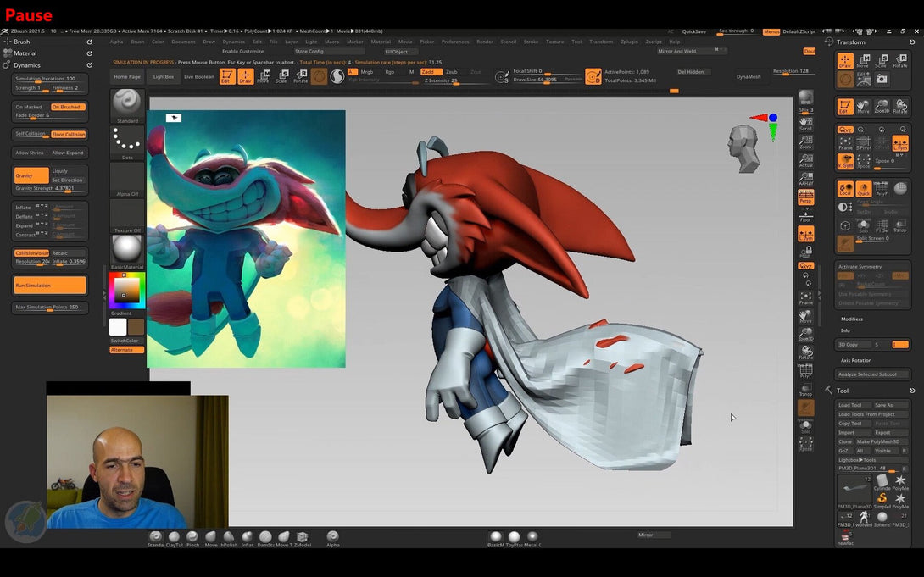This screenshot has width=924, height=577.
Task: Collapse the docked Brush palette in left tray
Action: [x=90, y=42]
